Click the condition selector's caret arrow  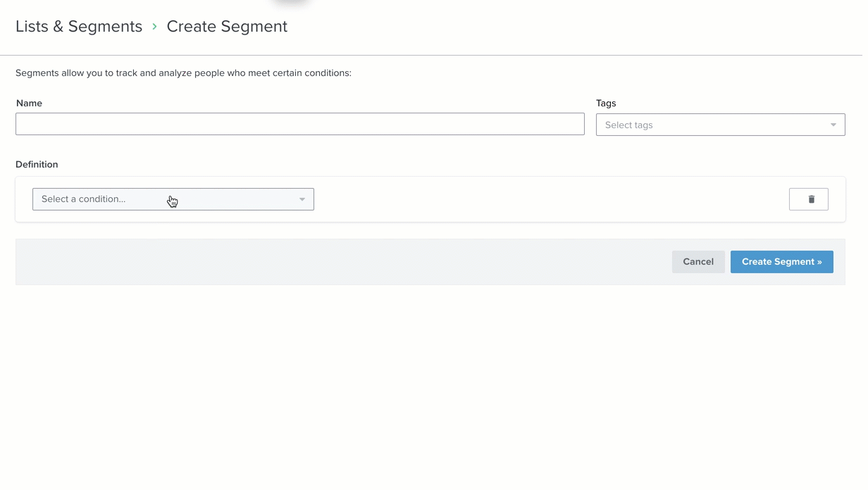[302, 200]
